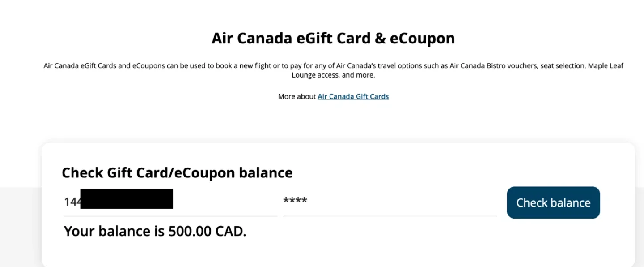This screenshot has width=644, height=267.
Task: Click the eGift Card description paragraph
Action: point(333,70)
